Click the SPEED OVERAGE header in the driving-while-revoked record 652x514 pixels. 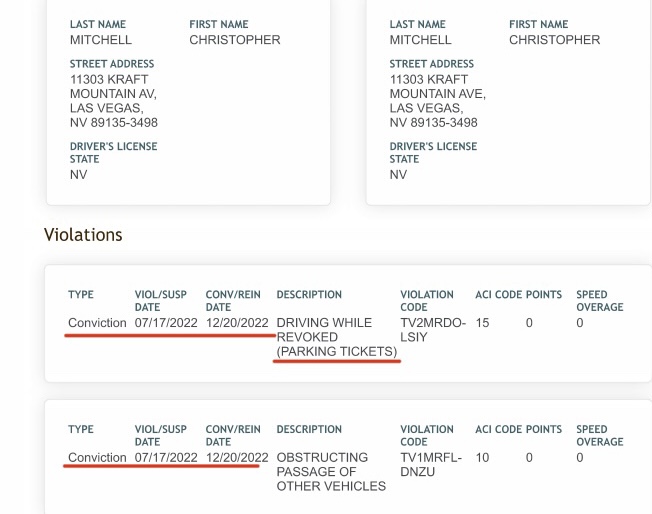coord(599,301)
